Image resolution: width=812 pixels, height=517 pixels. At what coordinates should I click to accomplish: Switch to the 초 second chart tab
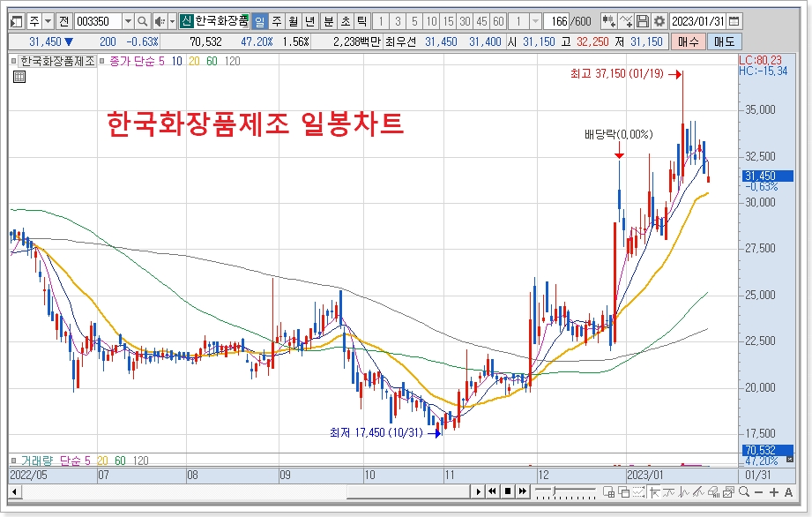pyautogui.click(x=346, y=21)
